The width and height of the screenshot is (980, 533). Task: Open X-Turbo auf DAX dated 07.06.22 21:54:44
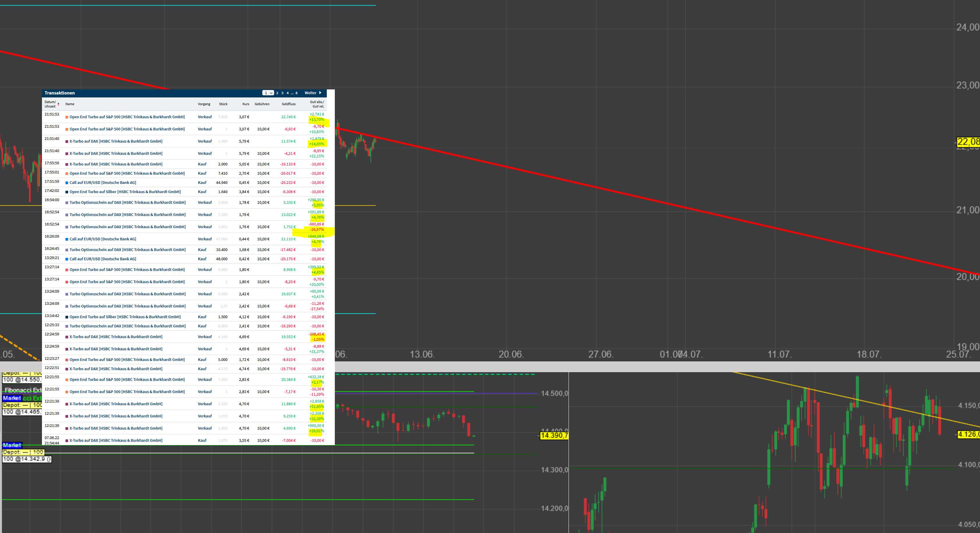point(116,440)
